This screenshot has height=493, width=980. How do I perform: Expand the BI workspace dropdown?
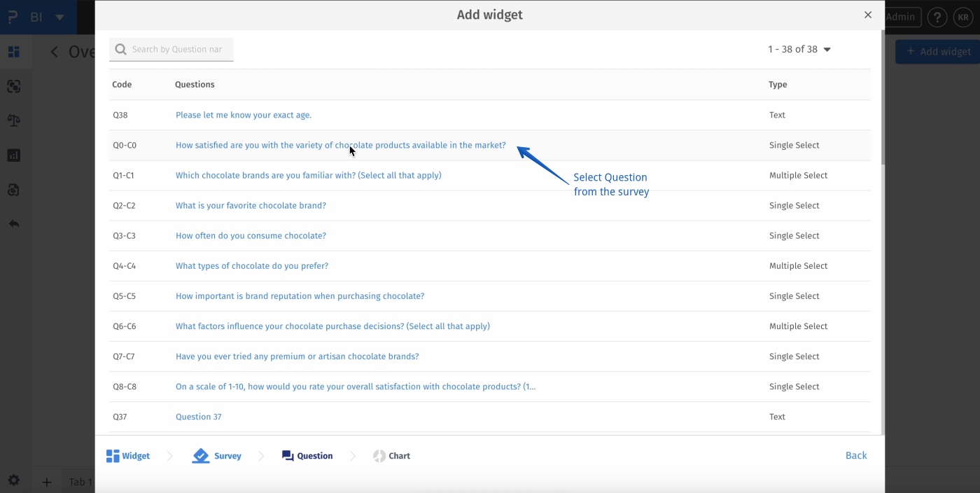click(x=59, y=18)
